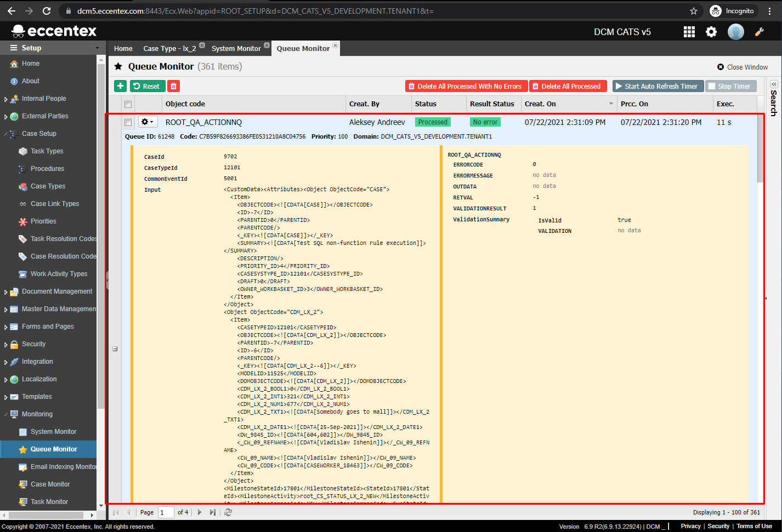Image resolution: width=782 pixels, height=532 pixels.
Task: Collapse the search side panel double-arrow
Action: point(774,84)
